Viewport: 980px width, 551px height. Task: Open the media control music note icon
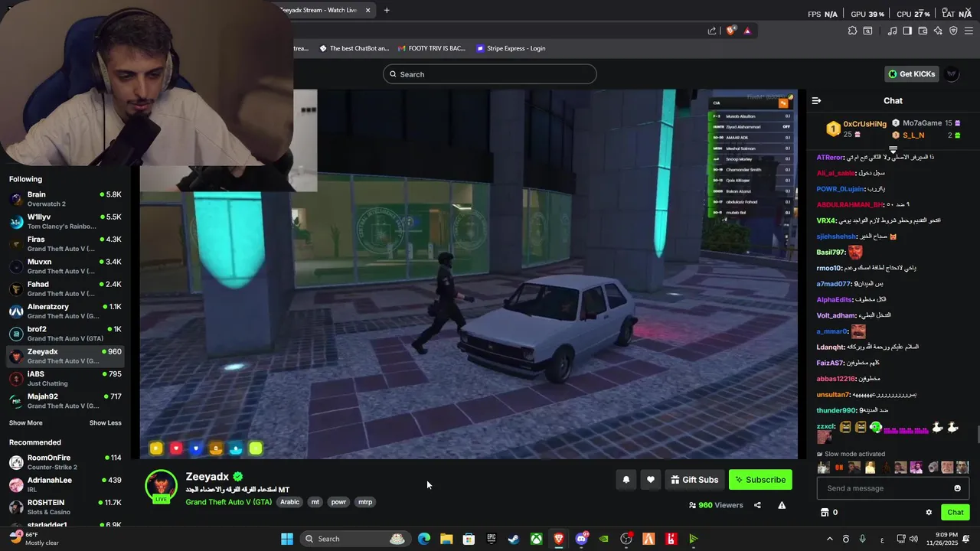pos(892,31)
